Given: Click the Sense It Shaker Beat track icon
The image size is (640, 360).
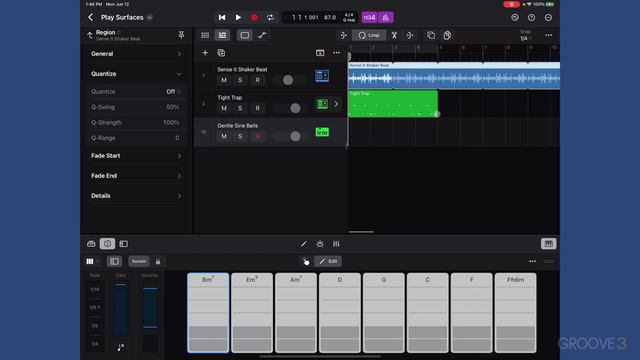Looking at the screenshot, I should tap(322, 76).
